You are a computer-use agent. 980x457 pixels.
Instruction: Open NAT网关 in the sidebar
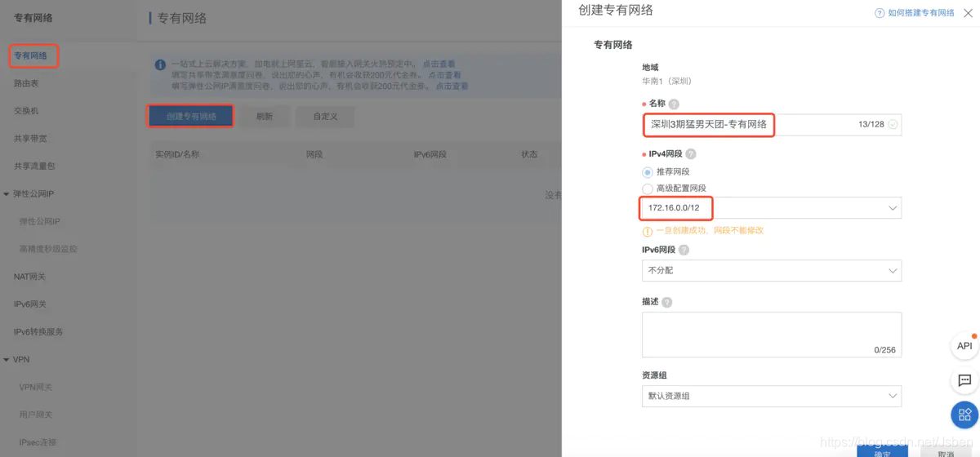30,277
